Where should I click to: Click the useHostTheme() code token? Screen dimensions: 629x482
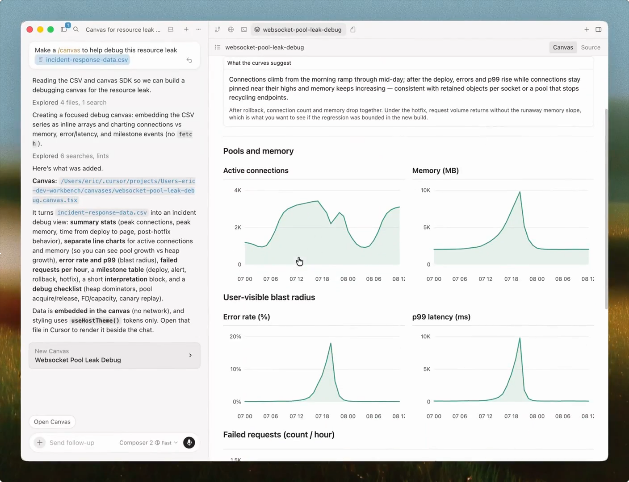[x=95, y=320]
